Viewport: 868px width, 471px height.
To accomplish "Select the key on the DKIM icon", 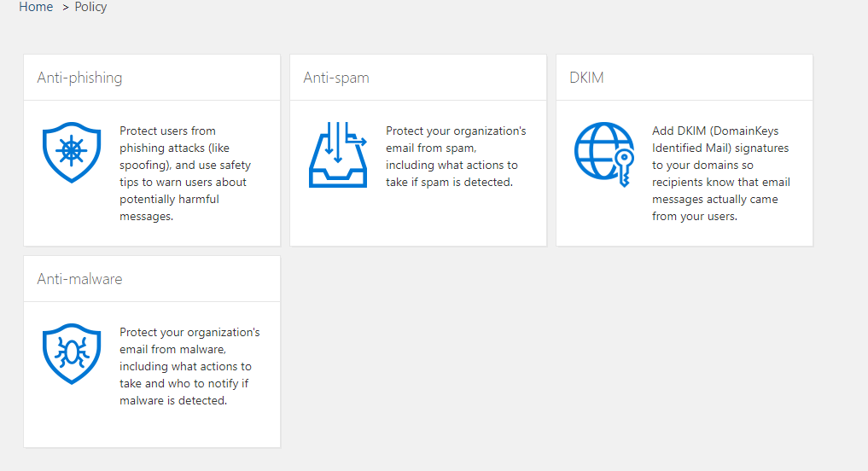I will (x=624, y=168).
